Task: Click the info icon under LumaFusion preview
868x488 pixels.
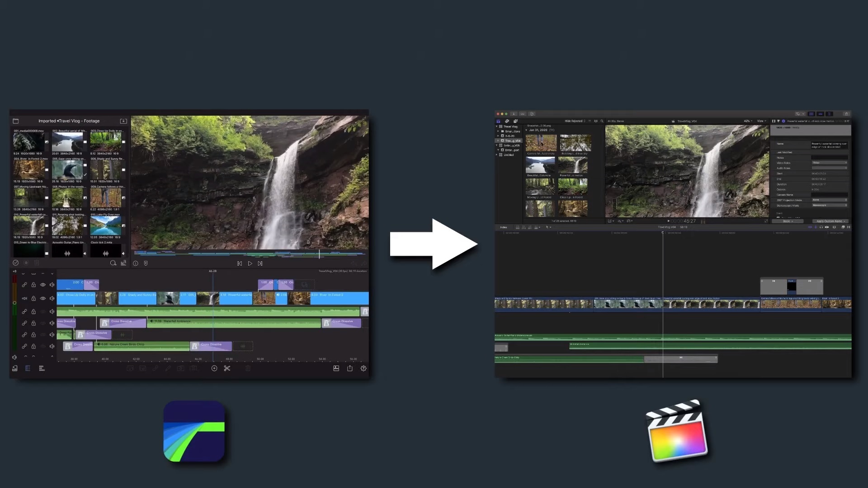Action: tap(135, 263)
